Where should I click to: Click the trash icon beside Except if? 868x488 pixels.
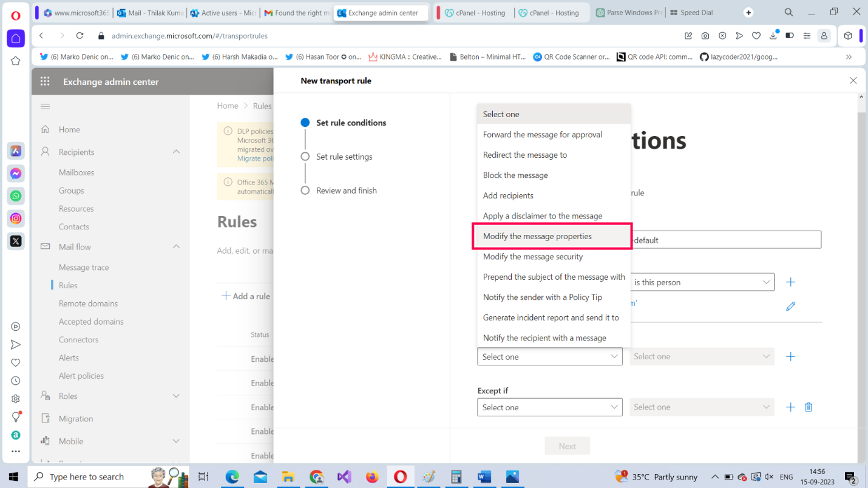pyautogui.click(x=809, y=407)
